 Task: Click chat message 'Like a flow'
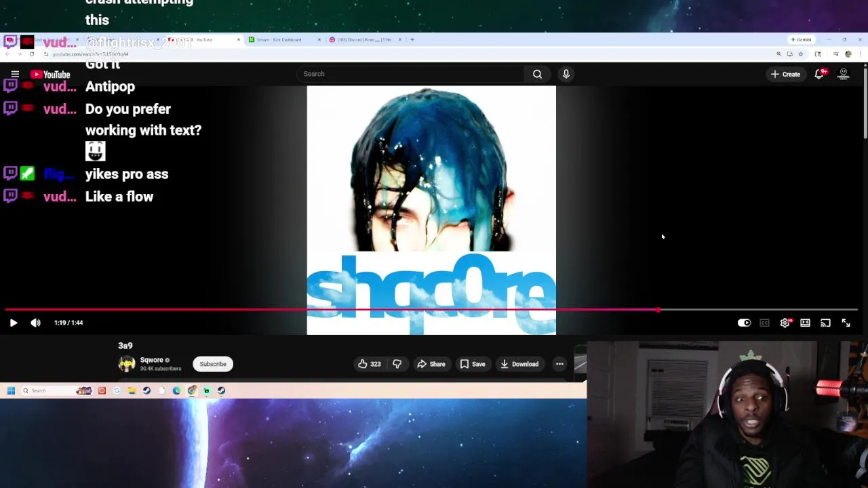(119, 197)
